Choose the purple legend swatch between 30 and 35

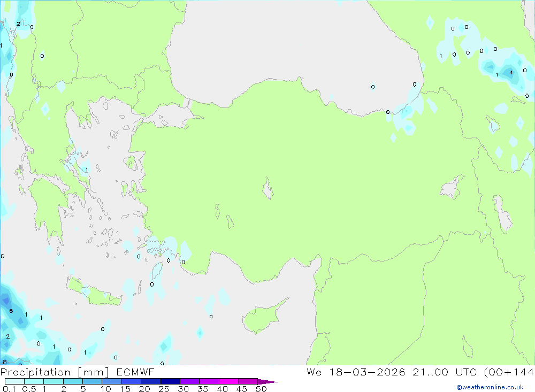[x=190, y=381]
